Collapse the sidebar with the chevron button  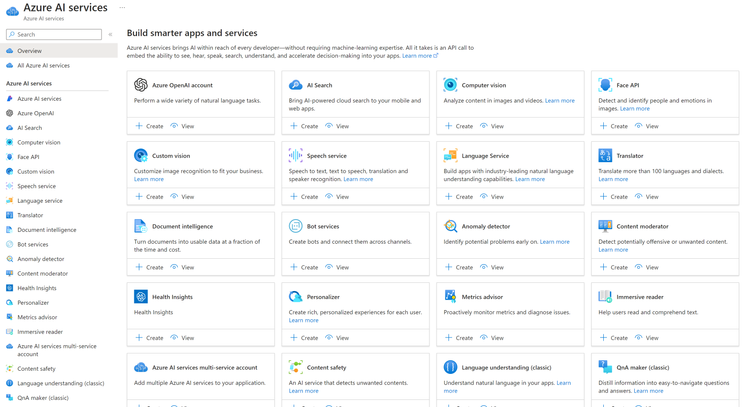coord(110,35)
